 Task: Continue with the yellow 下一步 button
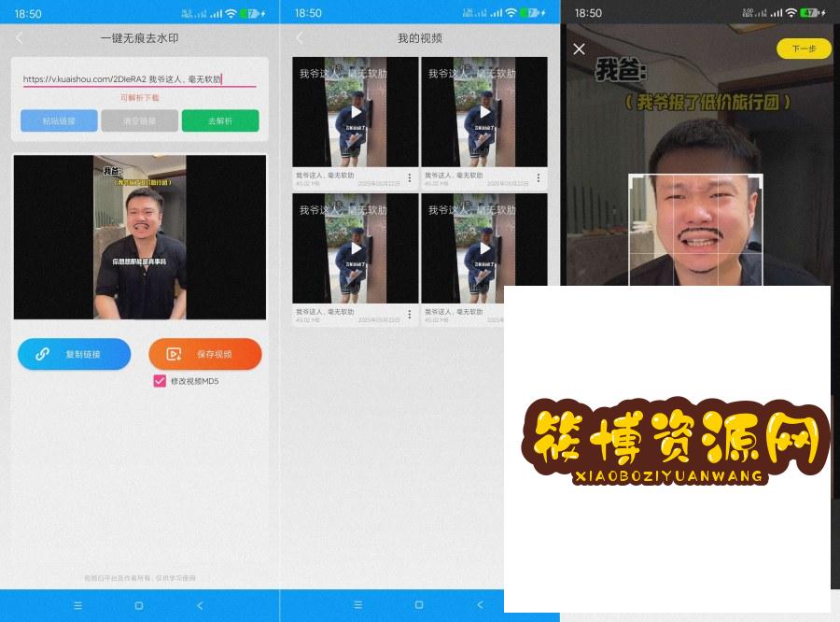pos(804,49)
